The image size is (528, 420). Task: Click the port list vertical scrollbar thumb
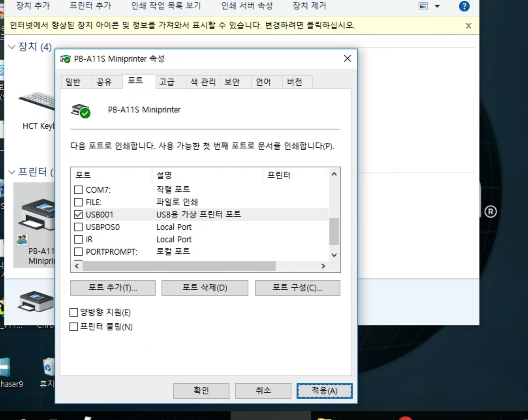point(334,231)
